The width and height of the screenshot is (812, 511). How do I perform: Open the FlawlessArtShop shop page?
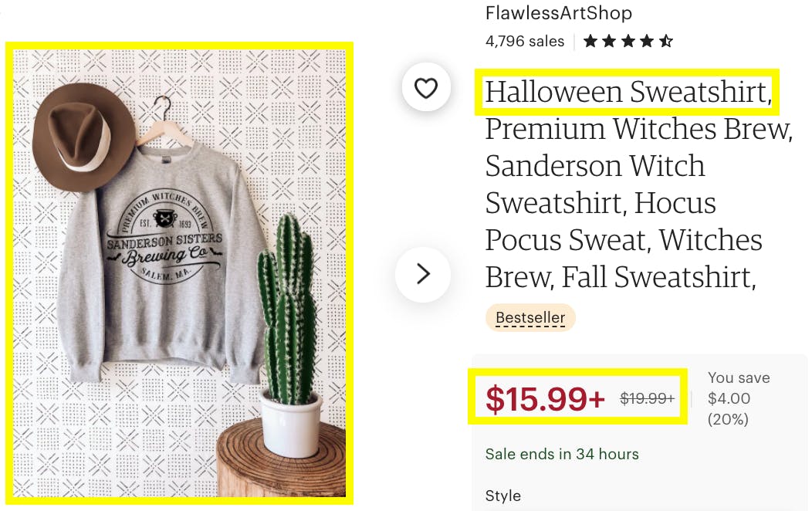pyautogui.click(x=558, y=13)
